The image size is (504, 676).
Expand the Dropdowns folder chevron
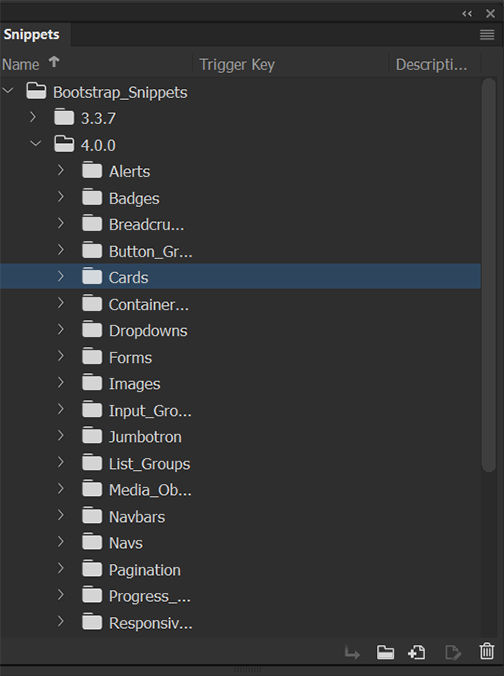[x=61, y=329]
